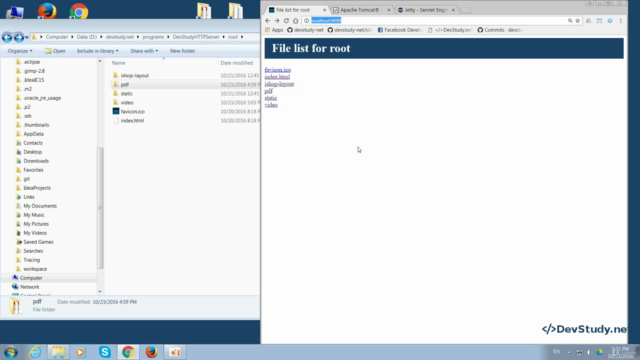
Task: Select Saved Games in the navigation tree
Action: tap(38, 242)
